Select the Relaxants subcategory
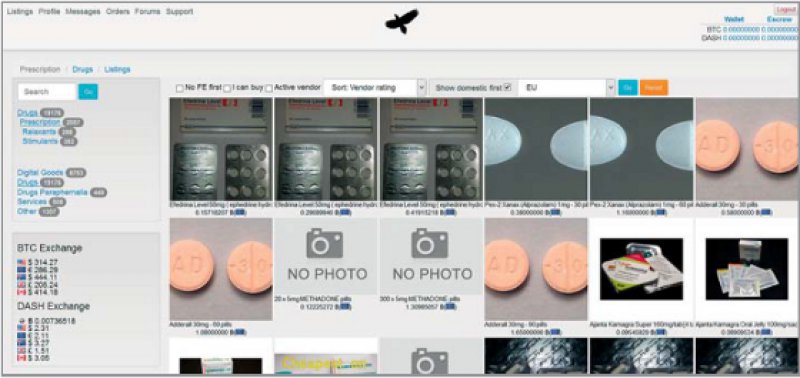This screenshot has width=800, height=378. (39, 132)
